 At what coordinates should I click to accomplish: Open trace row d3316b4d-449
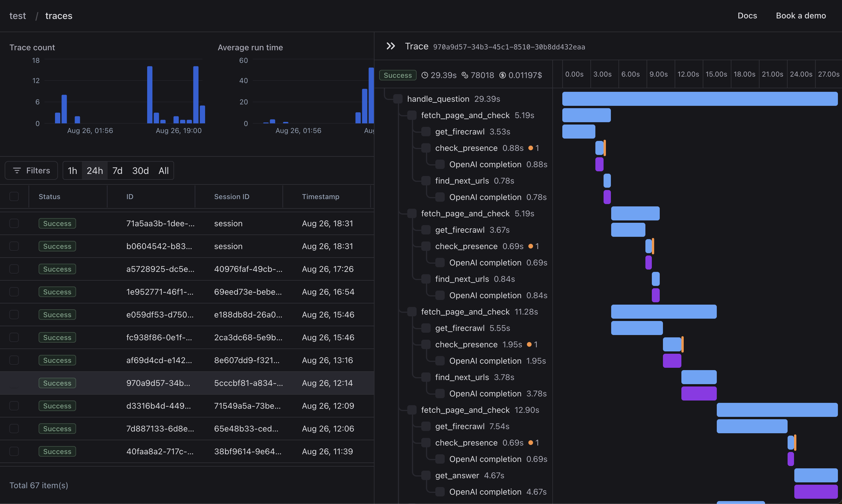click(x=158, y=406)
